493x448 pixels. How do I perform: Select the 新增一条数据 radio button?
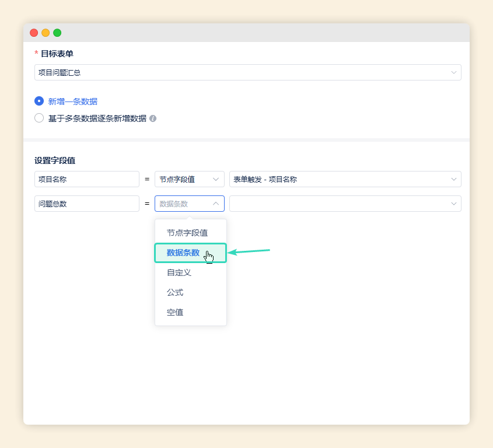[x=39, y=101]
